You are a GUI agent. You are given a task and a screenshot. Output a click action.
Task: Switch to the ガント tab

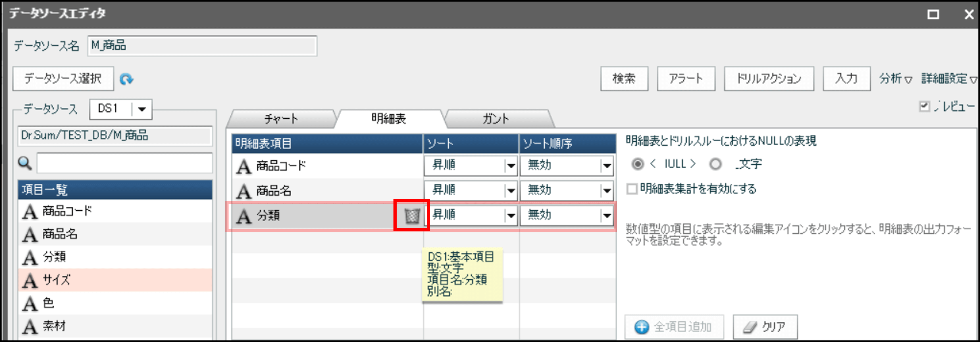coord(496,119)
